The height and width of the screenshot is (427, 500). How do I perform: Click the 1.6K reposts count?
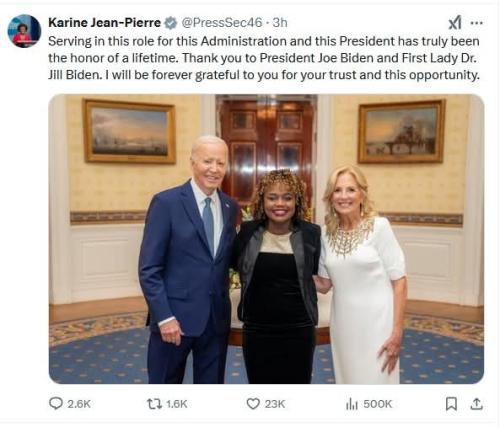(177, 404)
